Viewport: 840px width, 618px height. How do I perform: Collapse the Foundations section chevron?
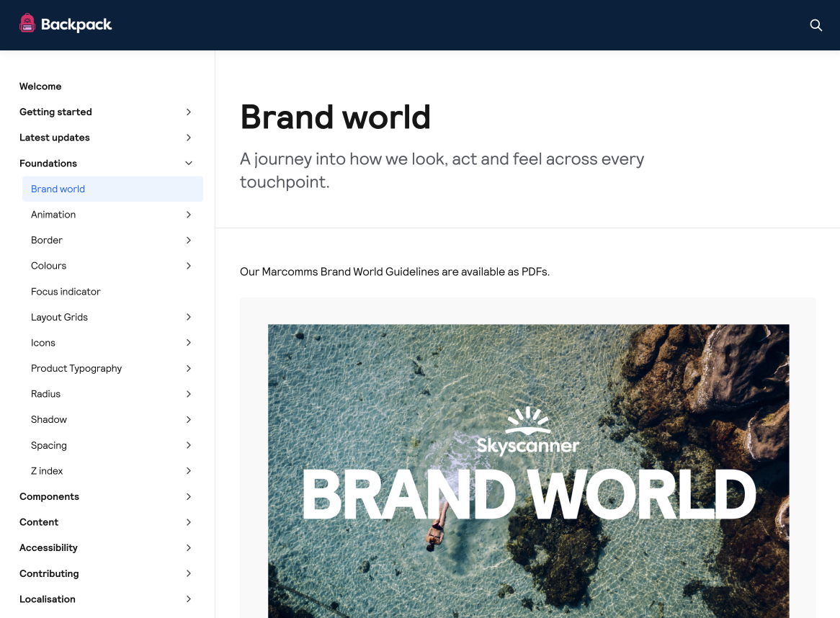click(x=189, y=164)
